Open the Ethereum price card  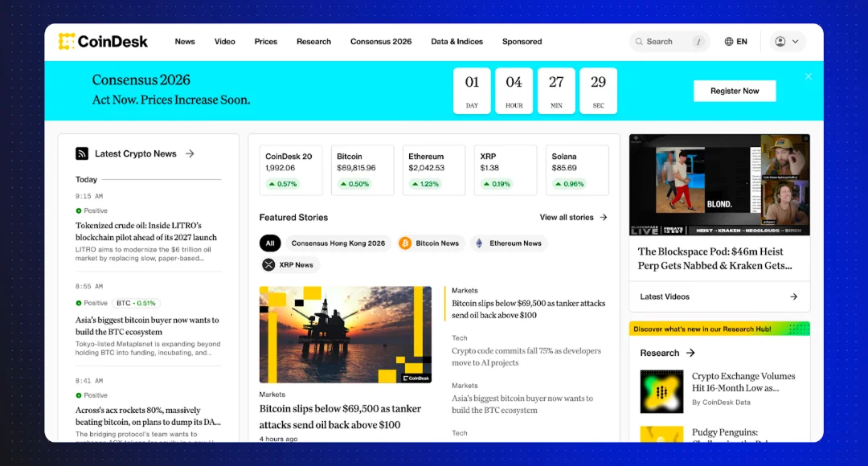tap(434, 170)
